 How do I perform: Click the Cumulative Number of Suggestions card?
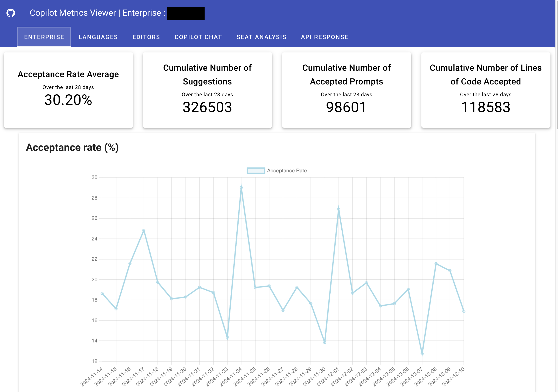point(207,90)
